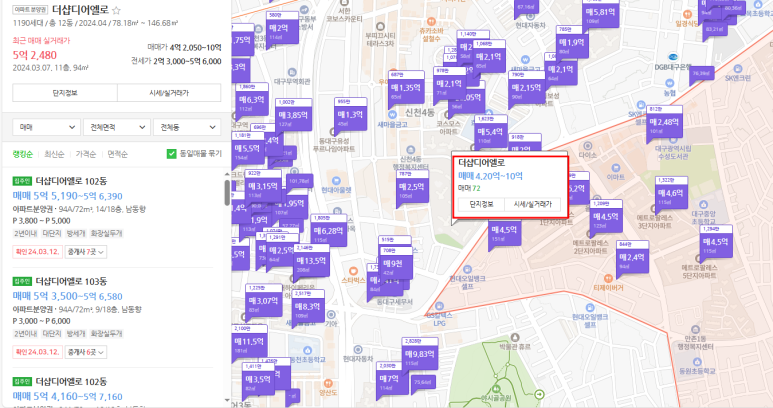The height and width of the screenshot is (408, 773).
Task: Select the 동천초등학교 school icon
Action: (x=308, y=350)
